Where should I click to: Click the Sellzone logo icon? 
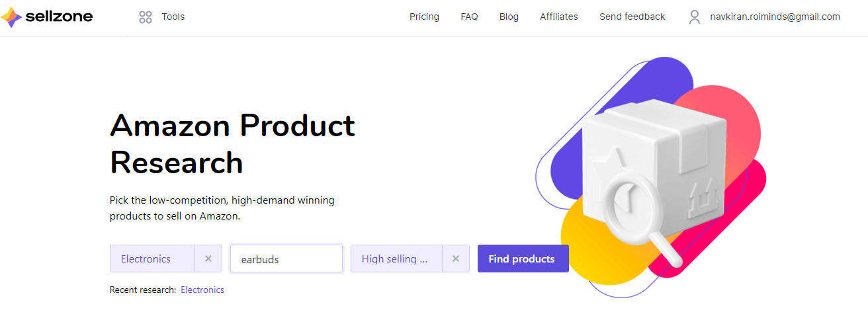tap(11, 17)
